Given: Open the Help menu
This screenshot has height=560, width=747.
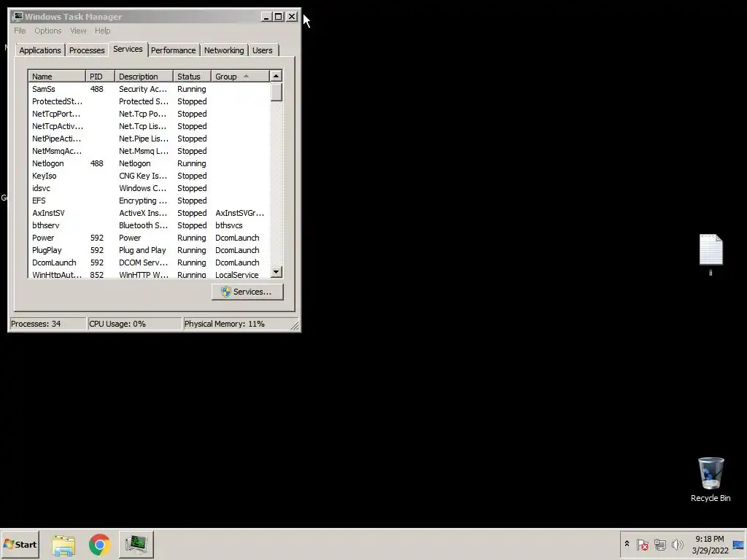Looking at the screenshot, I should coord(102,31).
